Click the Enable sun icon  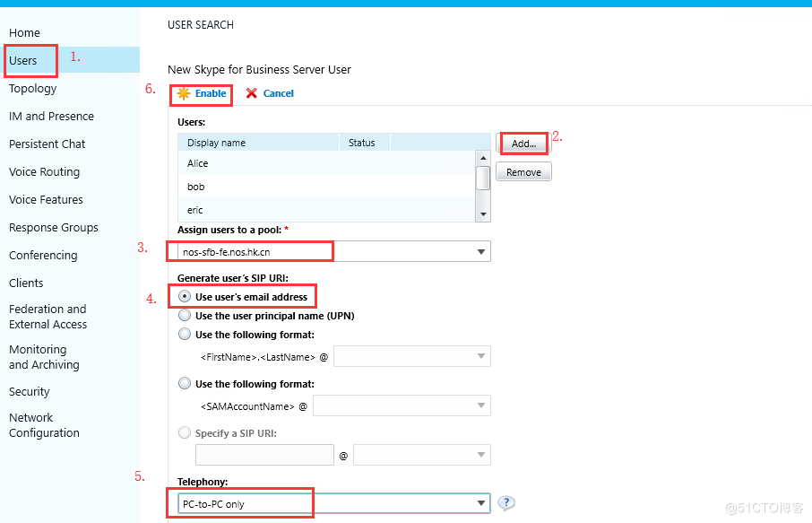coord(184,93)
